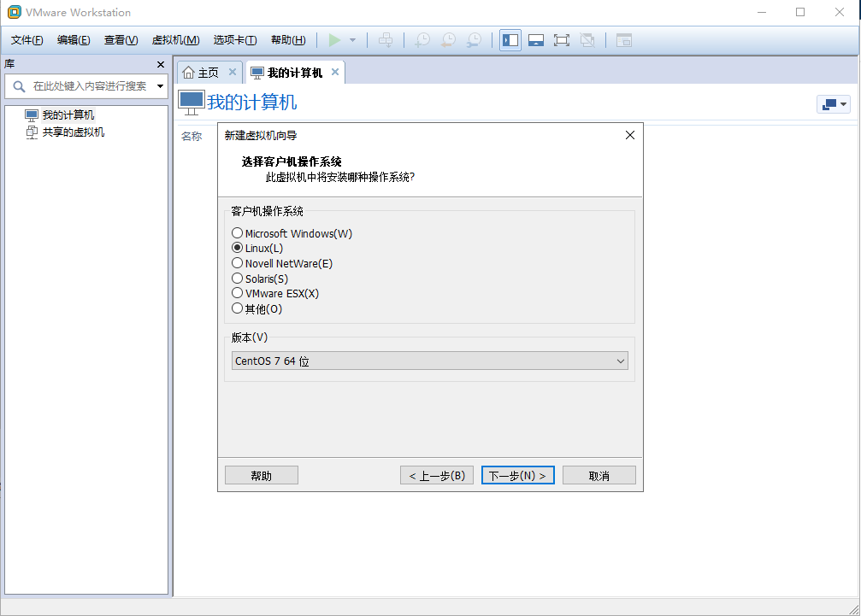The height and width of the screenshot is (616, 861).
Task: Click the Send Ctrl+Alt+Del toolbar icon
Action: 386,40
